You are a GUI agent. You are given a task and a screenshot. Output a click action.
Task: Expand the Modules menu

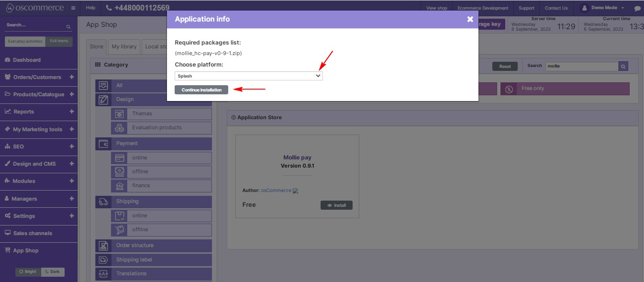pyautogui.click(x=72, y=181)
